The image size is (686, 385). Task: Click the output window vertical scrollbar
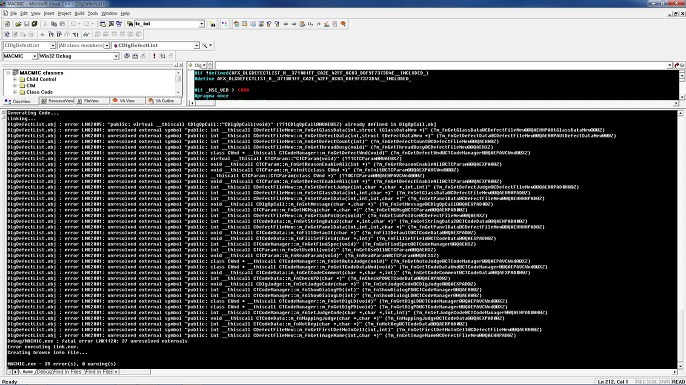coord(681,239)
